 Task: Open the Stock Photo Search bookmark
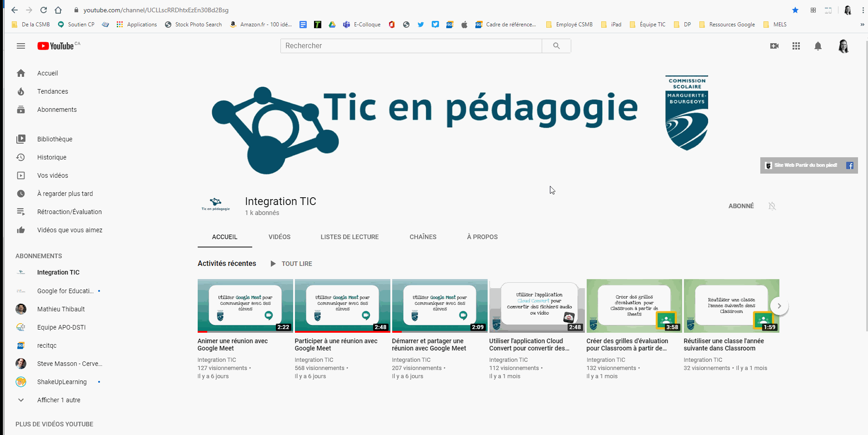[x=194, y=25]
